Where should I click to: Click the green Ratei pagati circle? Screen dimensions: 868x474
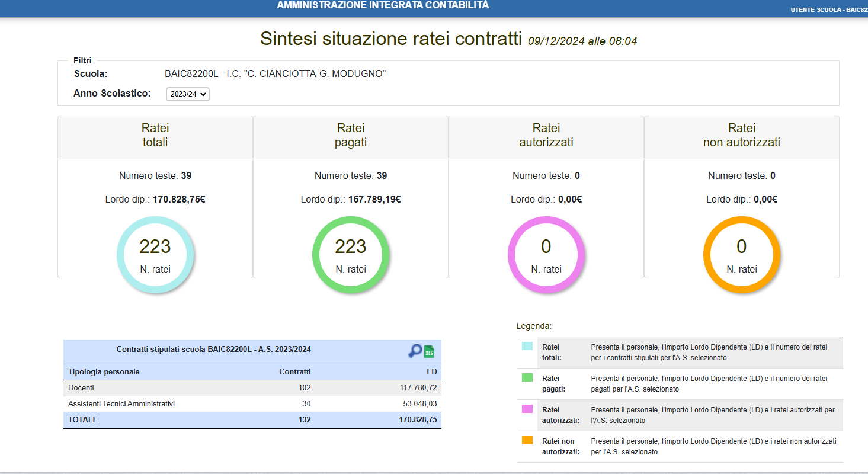(x=351, y=255)
